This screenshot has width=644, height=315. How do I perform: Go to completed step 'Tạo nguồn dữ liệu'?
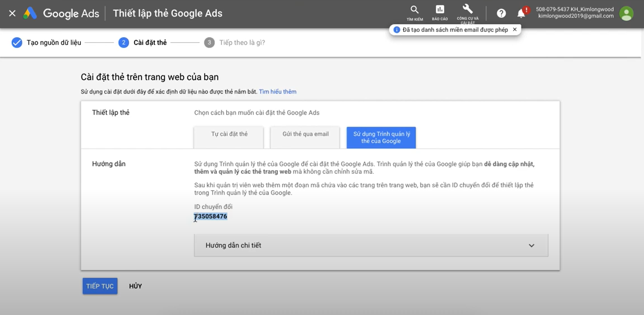click(46, 42)
